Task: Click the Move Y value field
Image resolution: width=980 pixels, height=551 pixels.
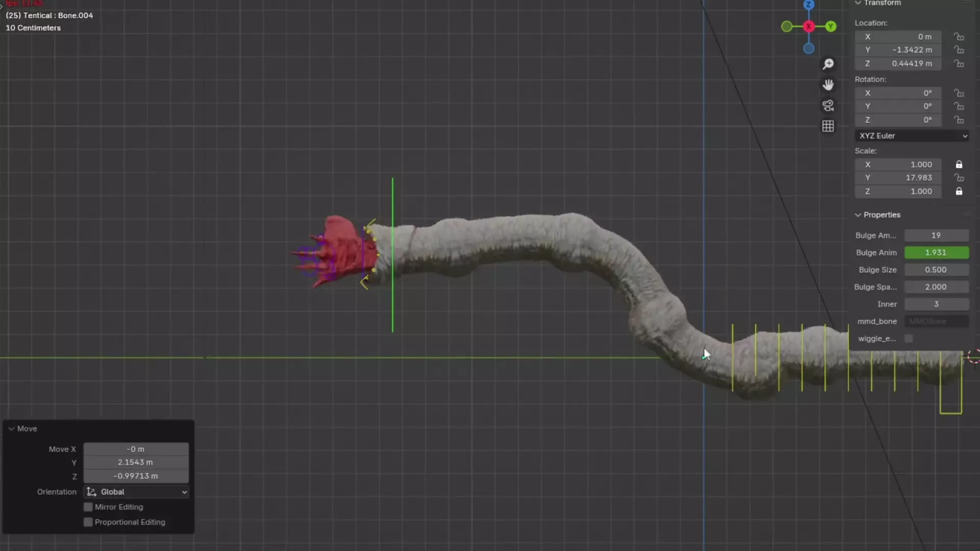Action: [136, 462]
